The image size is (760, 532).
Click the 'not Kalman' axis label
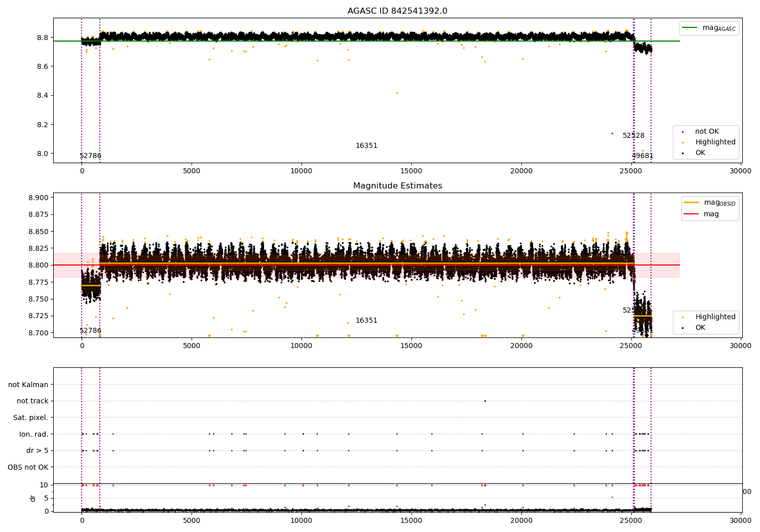pyautogui.click(x=28, y=385)
